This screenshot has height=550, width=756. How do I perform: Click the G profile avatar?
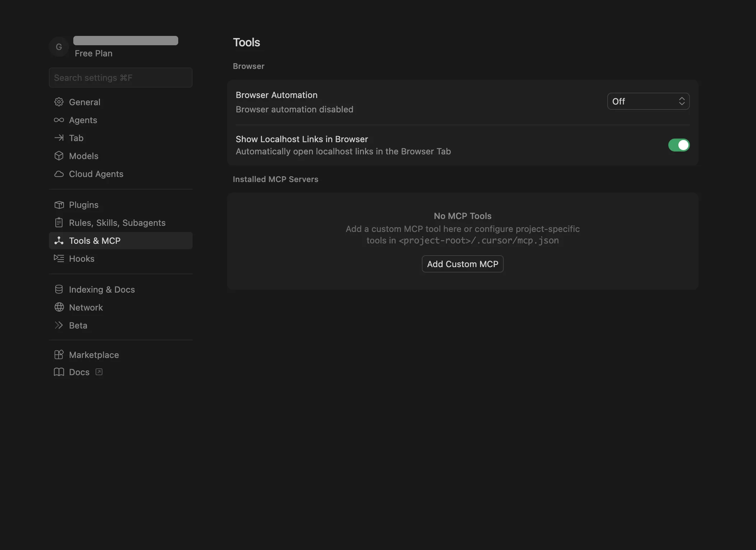[59, 47]
